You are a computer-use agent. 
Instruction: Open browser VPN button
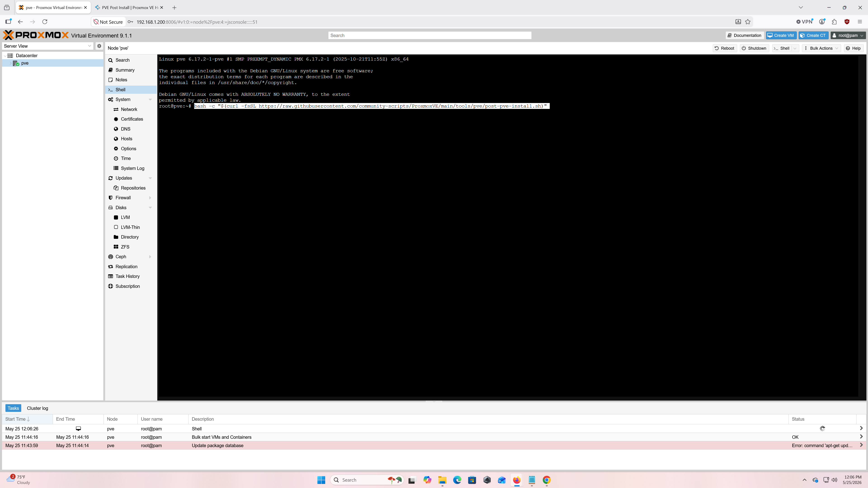(x=805, y=22)
